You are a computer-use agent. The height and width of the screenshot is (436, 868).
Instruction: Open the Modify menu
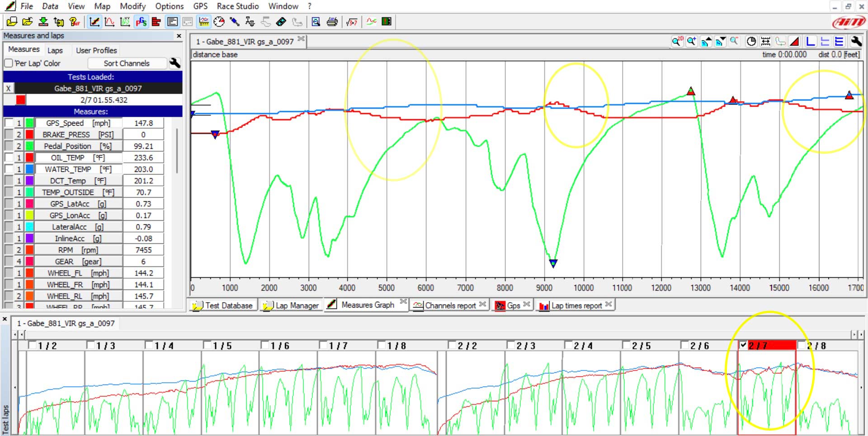(133, 6)
